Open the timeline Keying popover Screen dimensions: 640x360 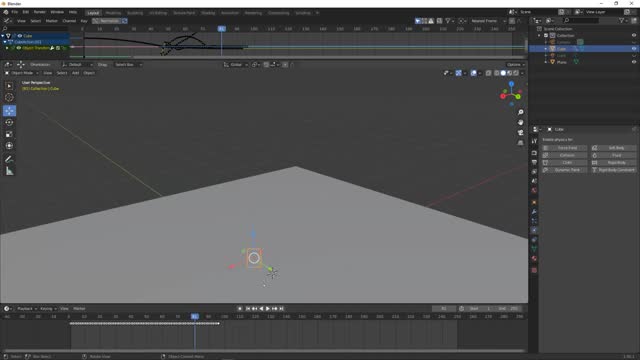point(48,309)
